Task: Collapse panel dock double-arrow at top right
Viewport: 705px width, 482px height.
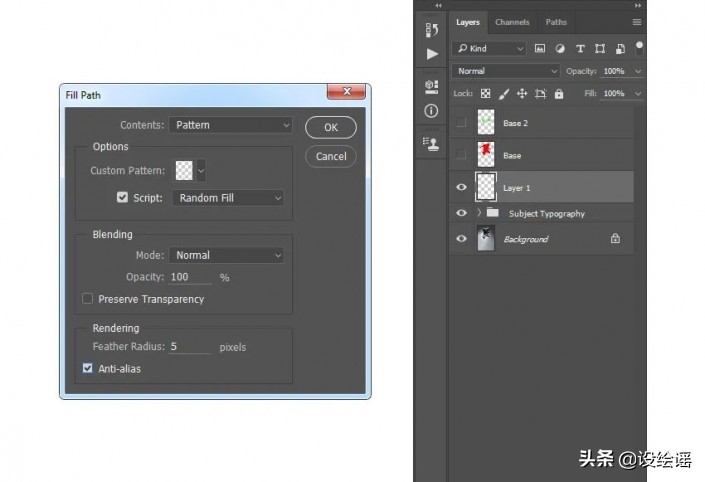Action: click(x=638, y=5)
